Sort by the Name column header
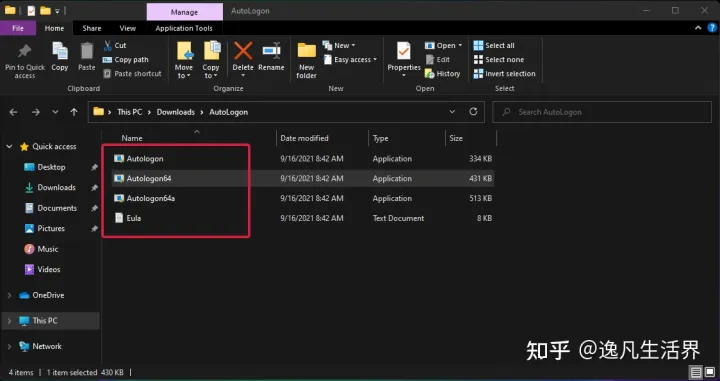 132,138
